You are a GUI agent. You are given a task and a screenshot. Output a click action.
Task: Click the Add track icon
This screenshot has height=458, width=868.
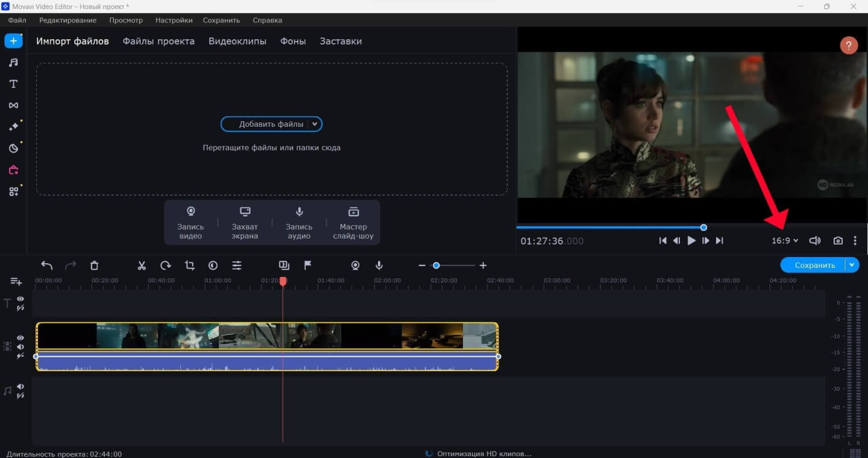[x=16, y=282]
